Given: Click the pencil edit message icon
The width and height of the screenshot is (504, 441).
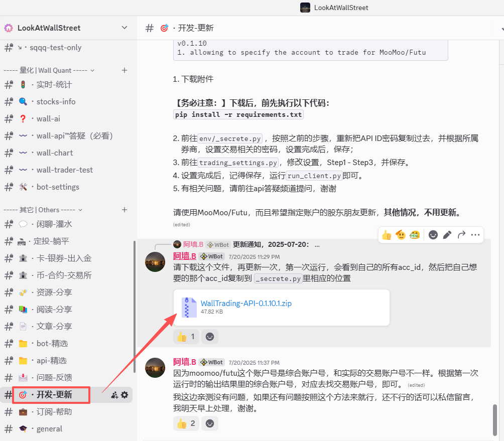Looking at the screenshot, I should click(447, 235).
